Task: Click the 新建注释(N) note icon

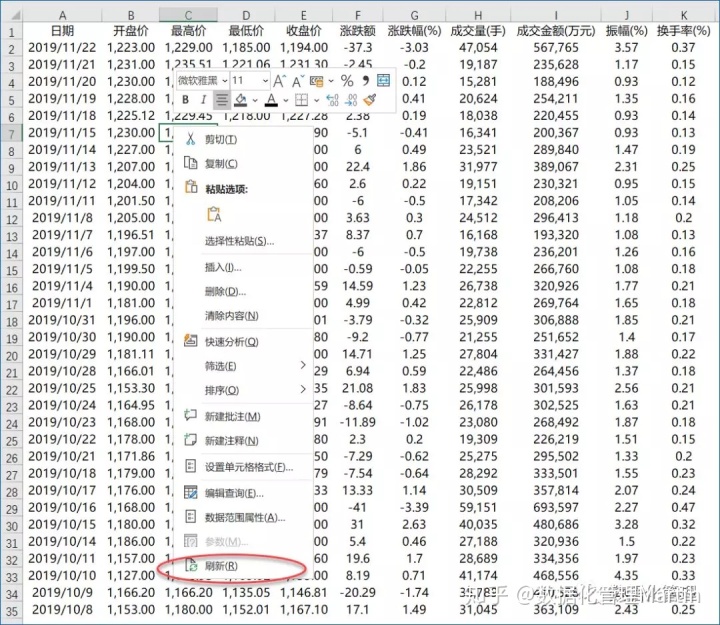Action: pos(190,440)
